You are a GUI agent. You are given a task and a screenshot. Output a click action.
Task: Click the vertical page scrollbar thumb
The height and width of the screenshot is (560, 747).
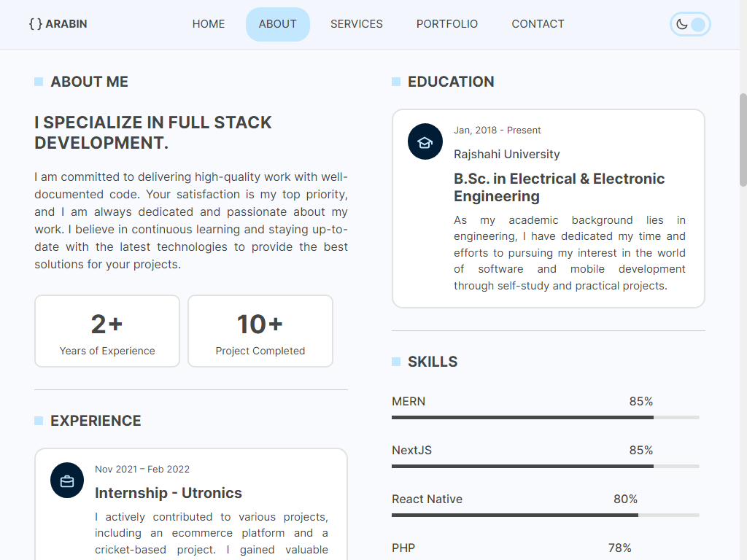(x=743, y=140)
